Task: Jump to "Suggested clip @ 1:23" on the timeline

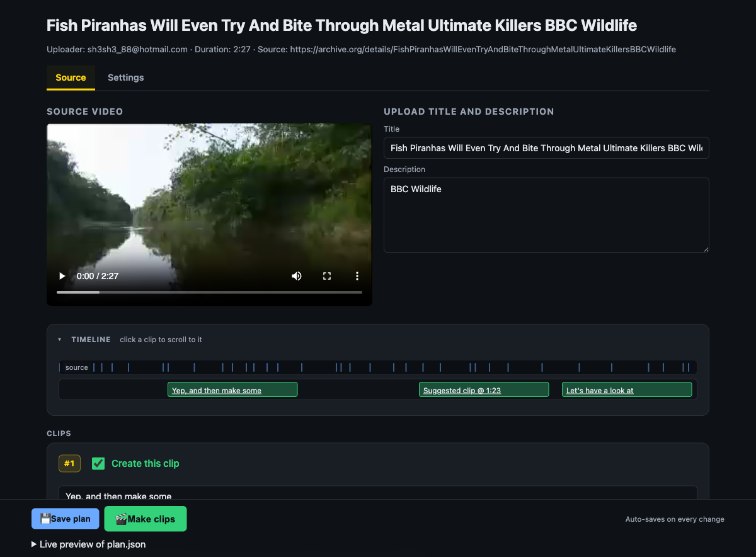Action: 484,390
